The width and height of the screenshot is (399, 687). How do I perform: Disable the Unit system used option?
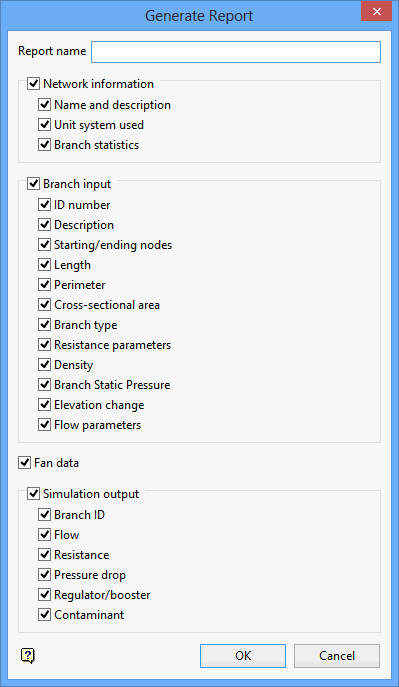[44, 125]
